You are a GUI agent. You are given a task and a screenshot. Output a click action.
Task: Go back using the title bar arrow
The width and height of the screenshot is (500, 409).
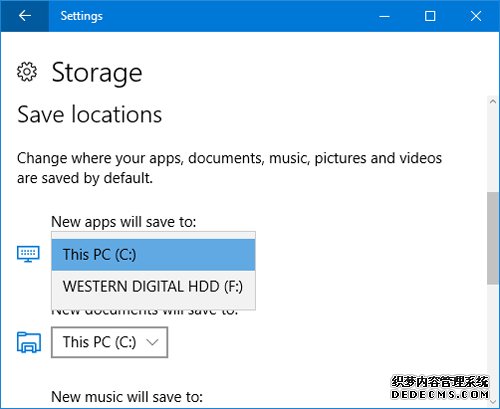pos(25,16)
